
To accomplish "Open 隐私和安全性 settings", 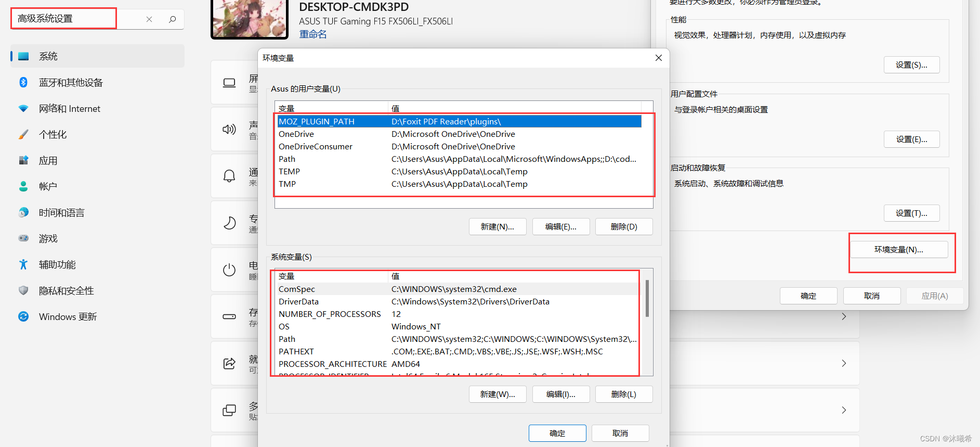I will coord(97,290).
